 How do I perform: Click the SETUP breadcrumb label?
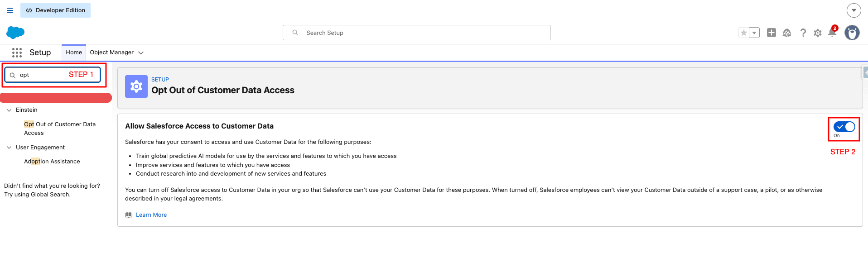160,80
